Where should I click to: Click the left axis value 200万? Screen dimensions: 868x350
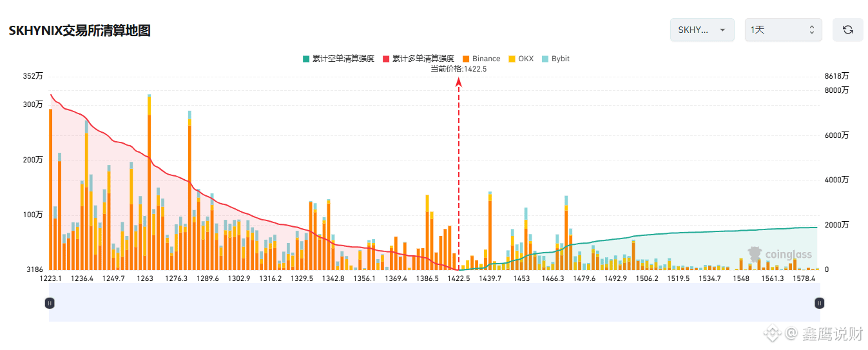[32, 160]
